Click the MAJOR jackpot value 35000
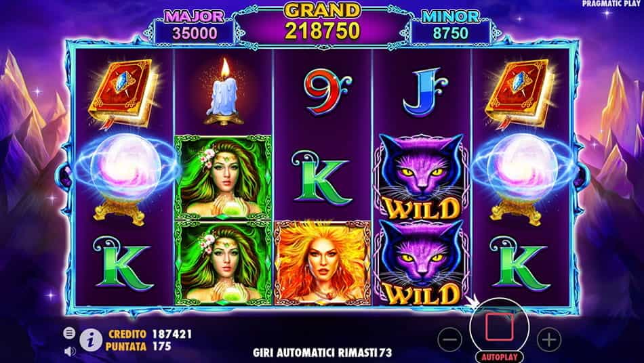This screenshot has height=363, width=644. [x=195, y=34]
